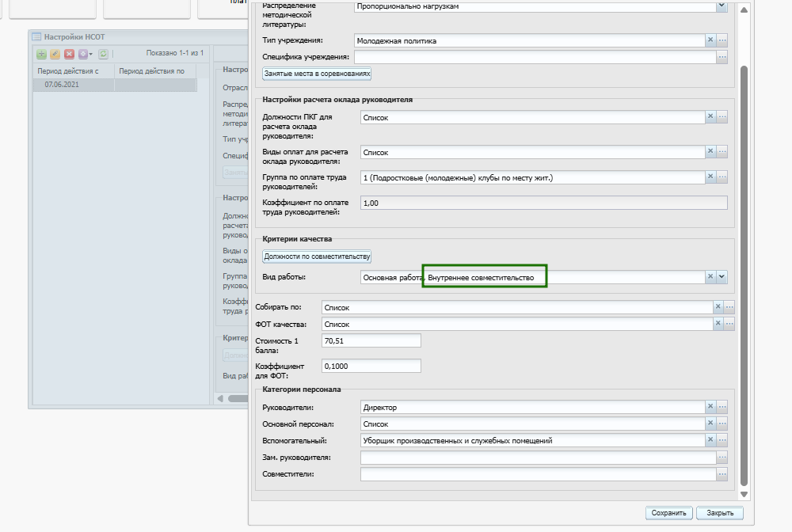Open the Вспомогательный selector

point(722,439)
